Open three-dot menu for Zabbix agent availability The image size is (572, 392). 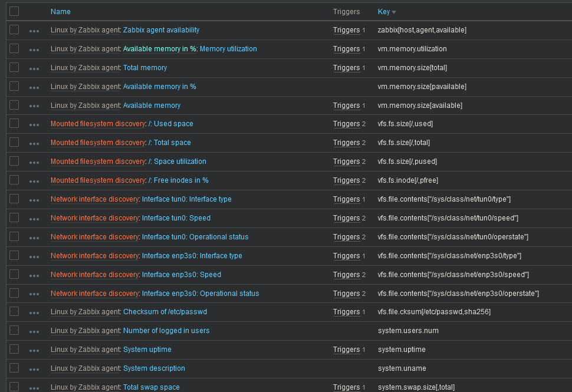tap(34, 31)
